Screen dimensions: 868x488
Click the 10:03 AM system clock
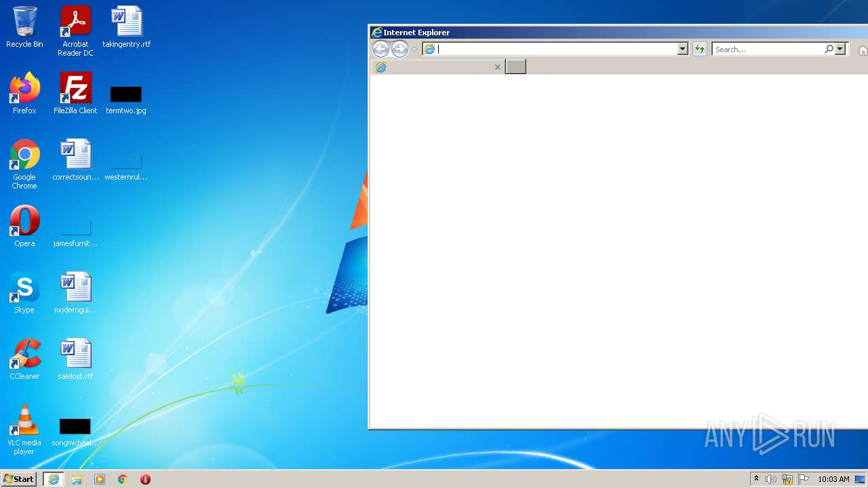tap(833, 479)
